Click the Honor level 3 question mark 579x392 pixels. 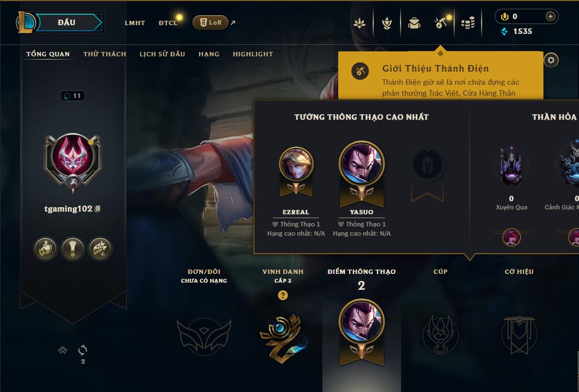click(283, 295)
